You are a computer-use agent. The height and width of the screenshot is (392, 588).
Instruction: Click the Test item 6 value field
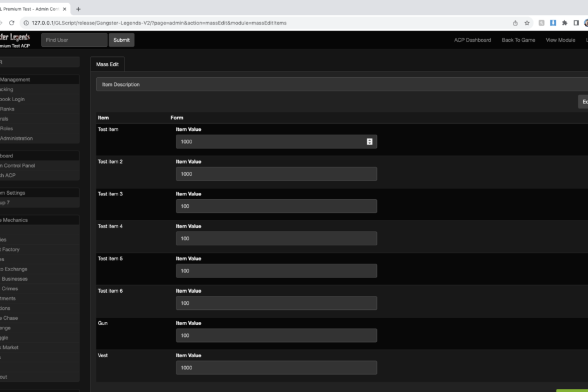(x=276, y=303)
